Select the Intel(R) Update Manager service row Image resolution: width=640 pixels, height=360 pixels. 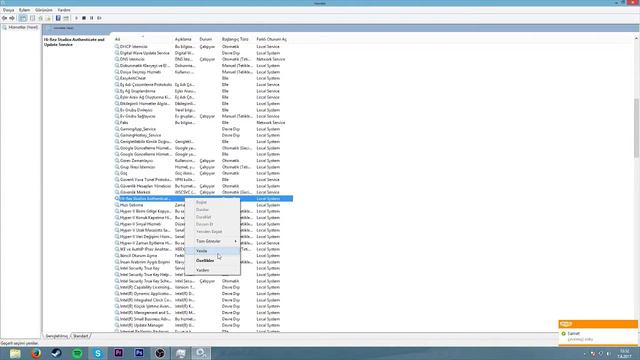tap(203, 325)
